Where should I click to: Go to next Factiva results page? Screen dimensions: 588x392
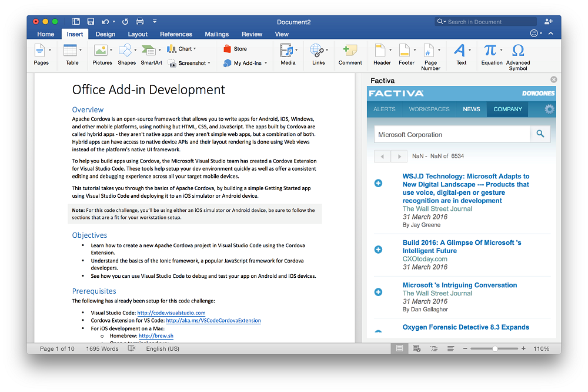tap(399, 156)
